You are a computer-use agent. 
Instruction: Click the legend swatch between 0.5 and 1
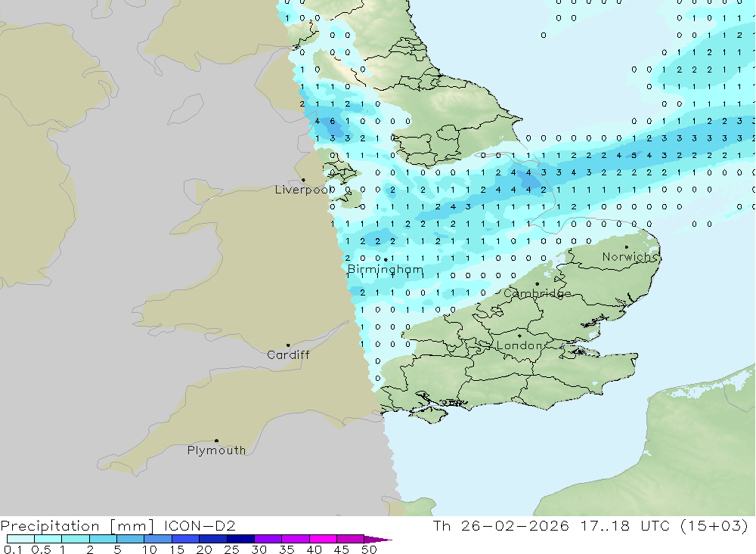48,539
